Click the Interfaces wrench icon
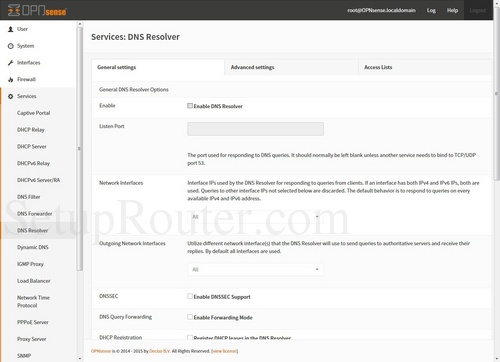The image size is (500, 362). click(x=11, y=63)
